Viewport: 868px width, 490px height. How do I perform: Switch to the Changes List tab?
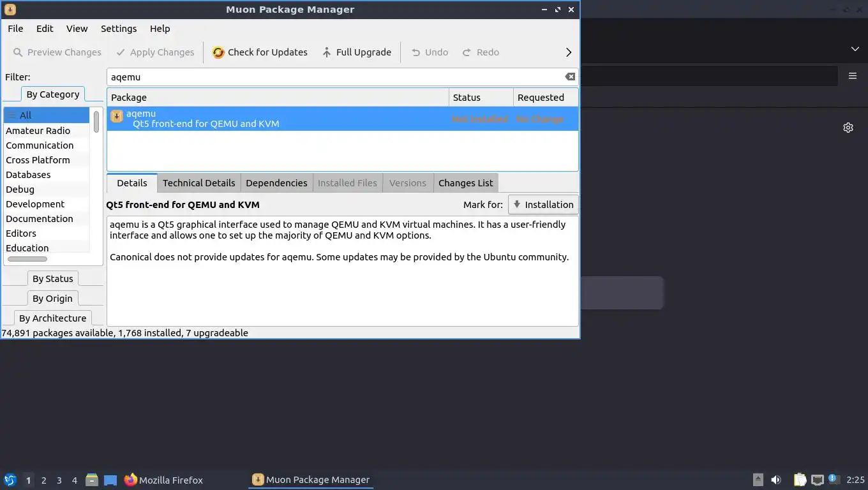465,183
